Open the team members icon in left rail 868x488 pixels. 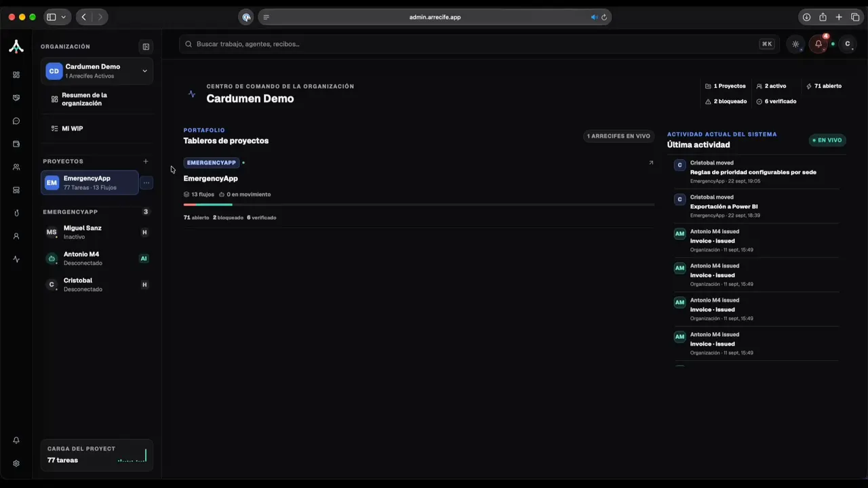pyautogui.click(x=16, y=167)
